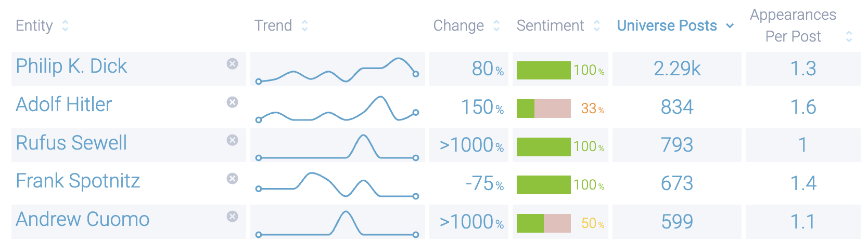Screen dimensions: 868x242
Task: Click Andrew Cuomo's 50% sentiment bar
Action: tap(544, 223)
